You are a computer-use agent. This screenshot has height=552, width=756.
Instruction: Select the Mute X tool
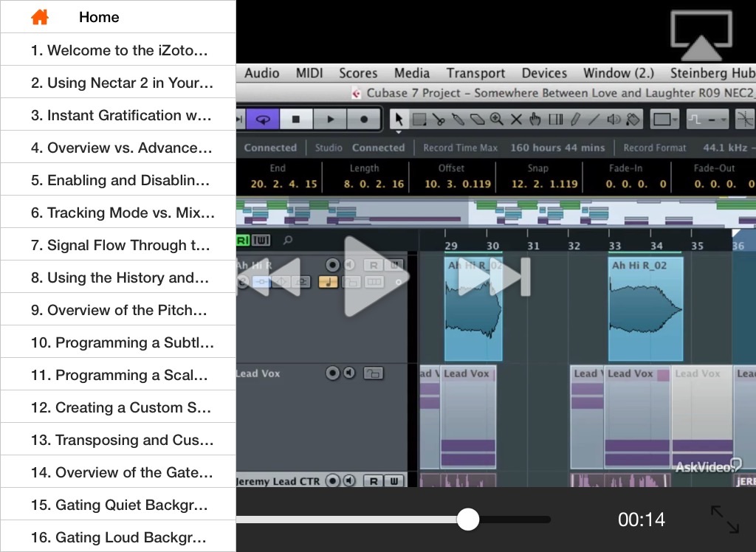pyautogui.click(x=516, y=119)
